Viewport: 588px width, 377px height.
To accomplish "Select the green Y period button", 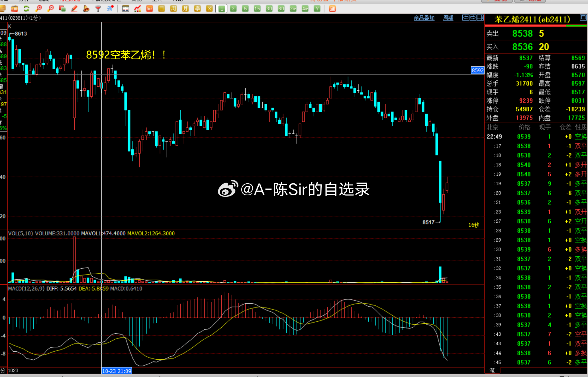I will coord(317,9).
